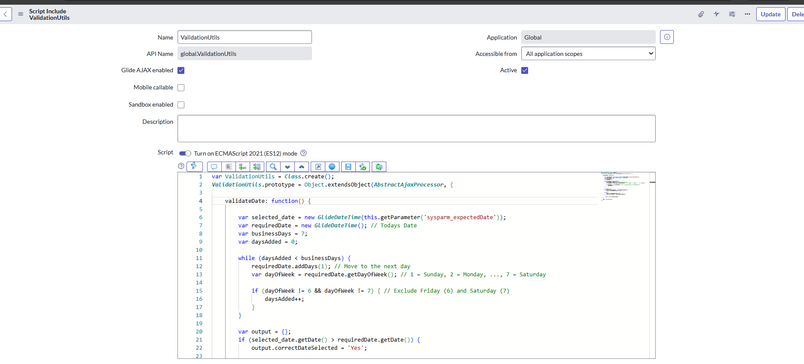Click the line with 'sysparm_expectedDate'
Viewport: 804px width, 364px height.
[x=372, y=217]
